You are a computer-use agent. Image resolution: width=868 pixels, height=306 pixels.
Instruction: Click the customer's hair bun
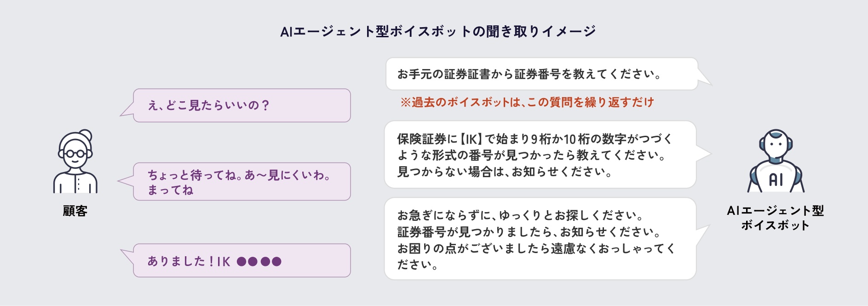(86, 135)
